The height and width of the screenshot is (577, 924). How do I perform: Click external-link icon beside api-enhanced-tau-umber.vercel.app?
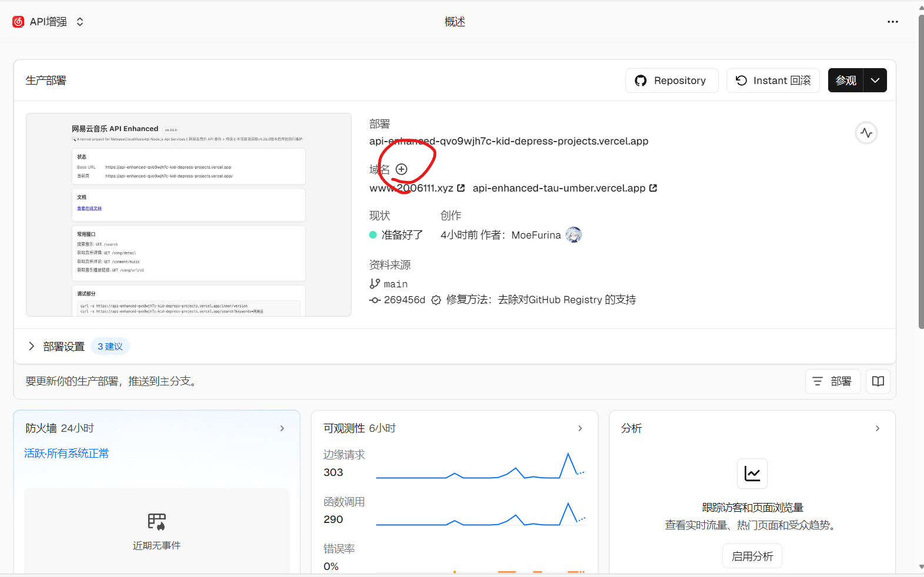coord(653,188)
